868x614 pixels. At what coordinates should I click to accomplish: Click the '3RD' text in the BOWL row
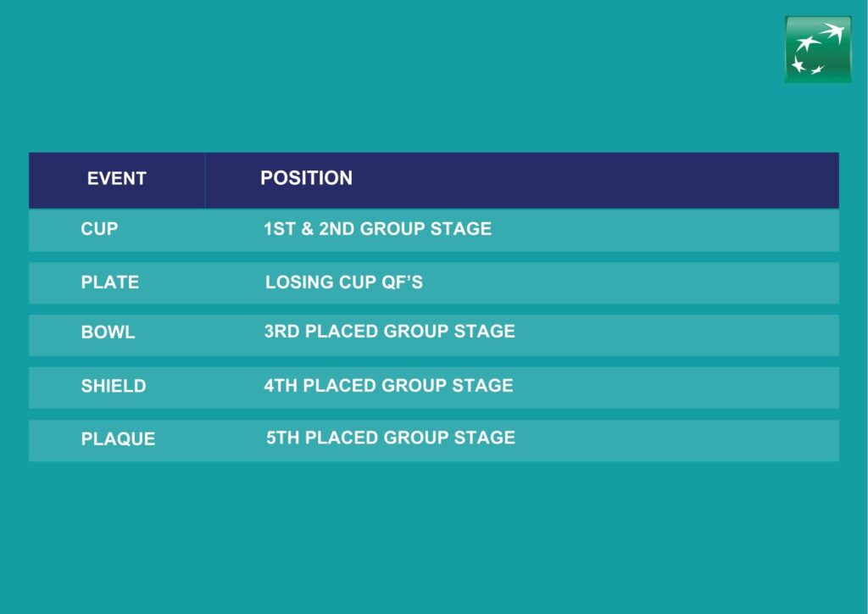(x=282, y=331)
